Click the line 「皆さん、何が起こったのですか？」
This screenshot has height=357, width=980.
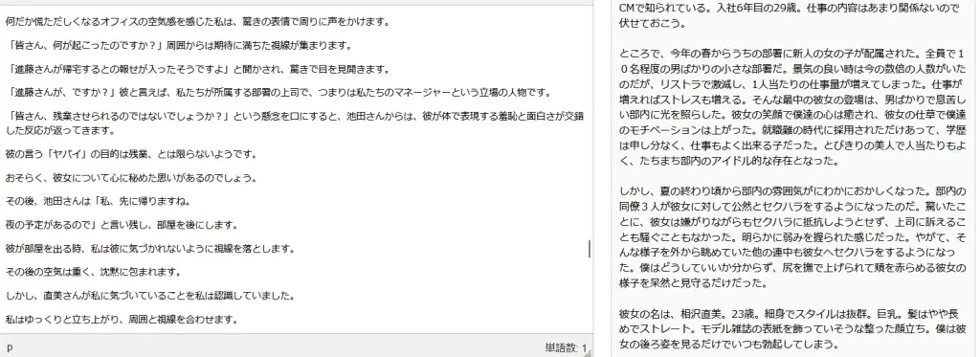[x=179, y=46]
